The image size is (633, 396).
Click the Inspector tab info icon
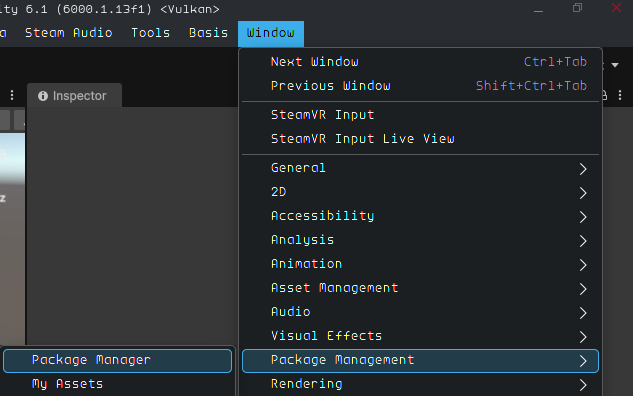click(43, 96)
